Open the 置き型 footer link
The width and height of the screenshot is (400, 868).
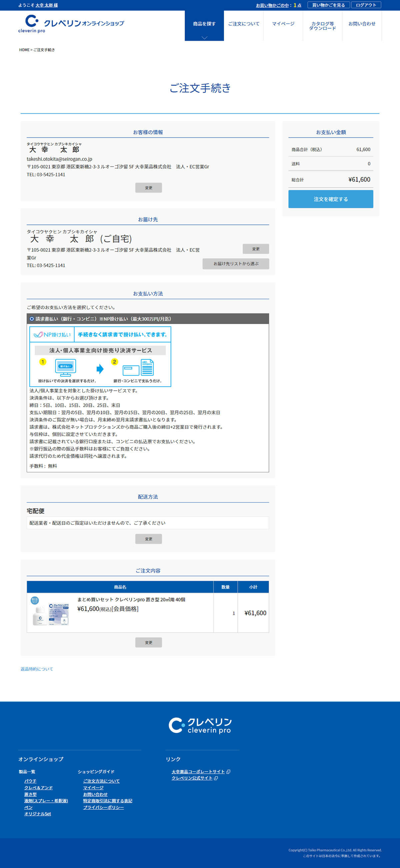(30, 794)
